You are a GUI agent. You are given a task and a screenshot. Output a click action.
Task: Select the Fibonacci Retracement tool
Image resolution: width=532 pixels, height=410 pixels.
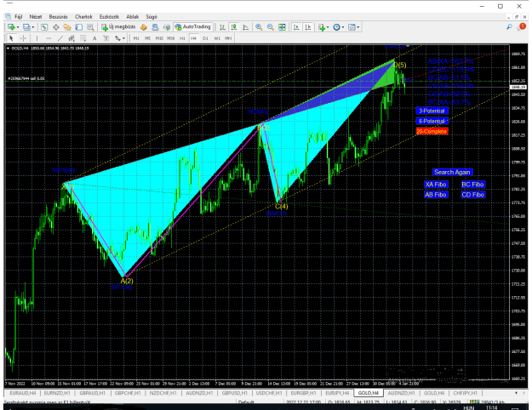tap(83, 38)
